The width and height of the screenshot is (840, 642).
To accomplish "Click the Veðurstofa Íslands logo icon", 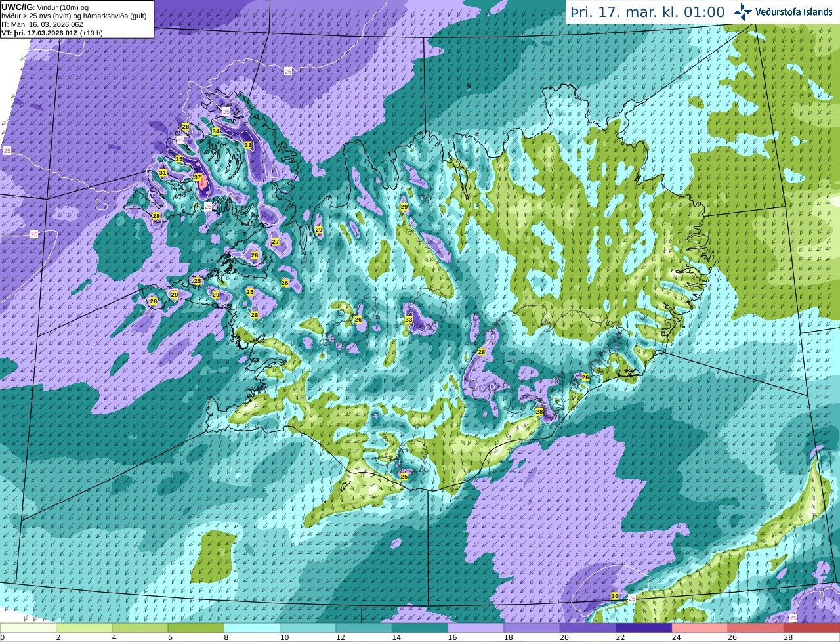I will 743,12.
